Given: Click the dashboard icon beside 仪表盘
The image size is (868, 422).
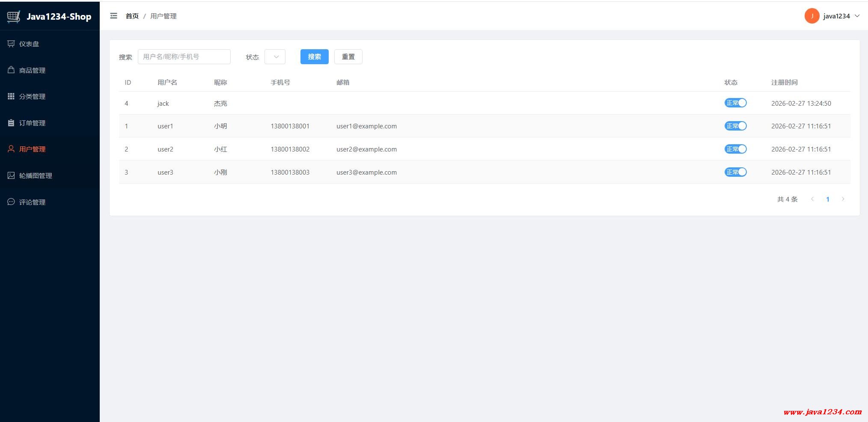Looking at the screenshot, I should coord(11,44).
